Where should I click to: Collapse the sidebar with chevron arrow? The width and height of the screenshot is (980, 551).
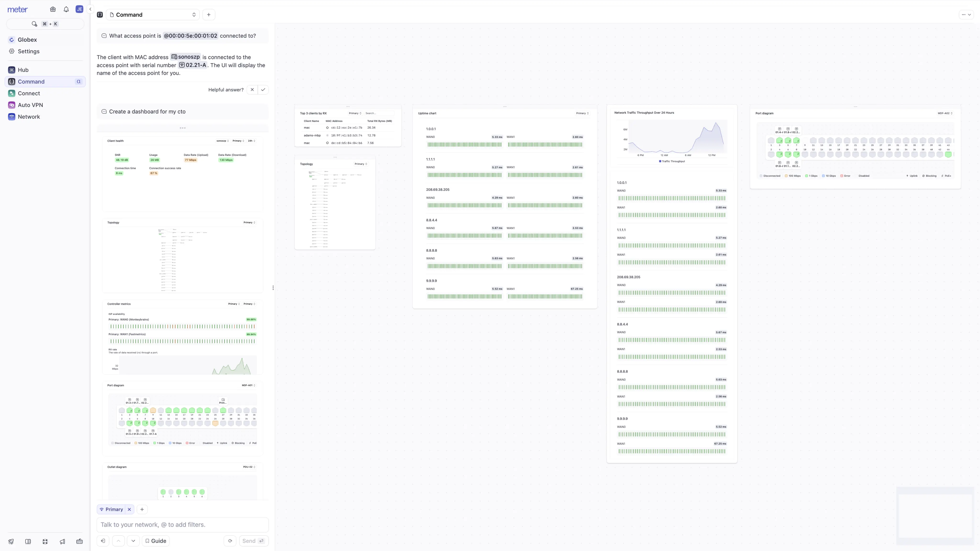(x=90, y=9)
